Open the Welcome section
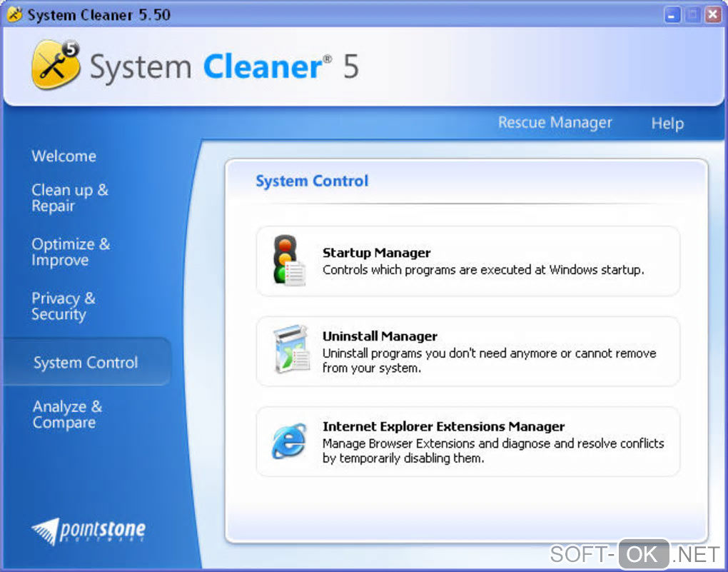This screenshot has height=572, width=728. 64,156
